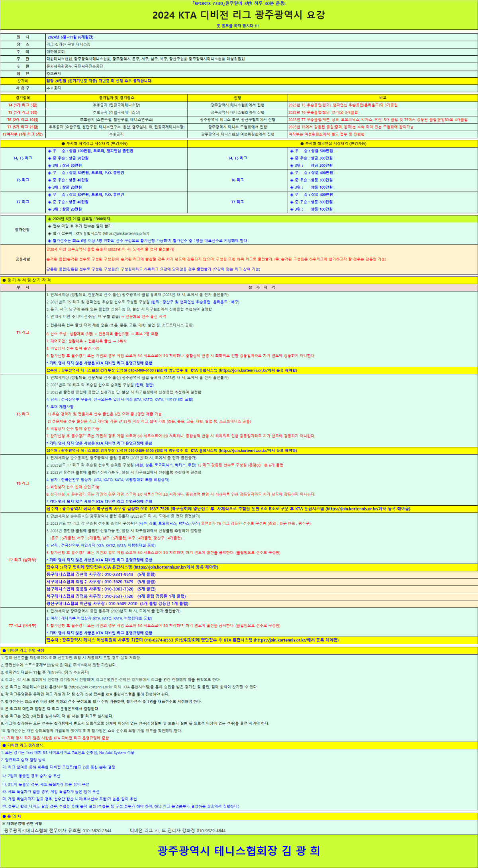This screenshot has width=478, height=868.
Task: Click the venue text "리그 참가한 구별 테니스장"
Action: [69, 44]
